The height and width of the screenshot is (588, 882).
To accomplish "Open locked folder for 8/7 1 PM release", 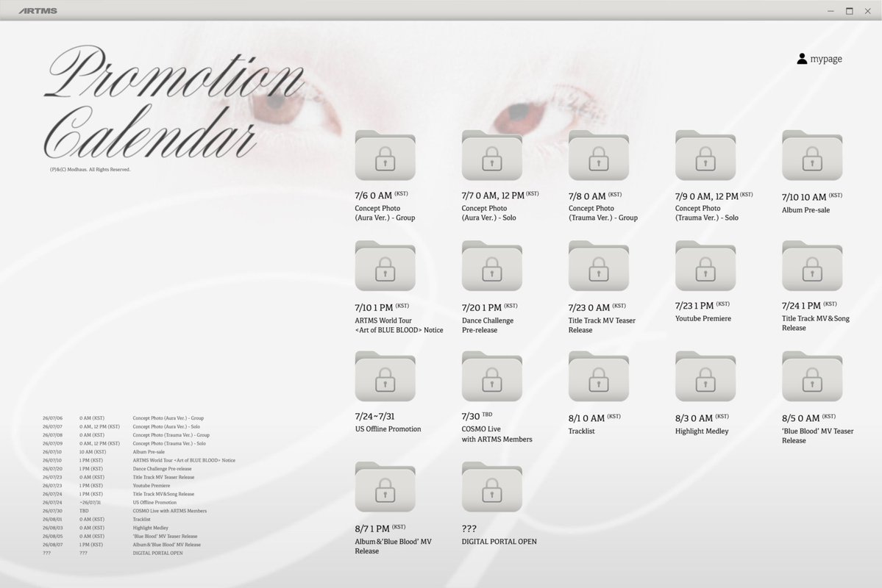I will 385,487.
